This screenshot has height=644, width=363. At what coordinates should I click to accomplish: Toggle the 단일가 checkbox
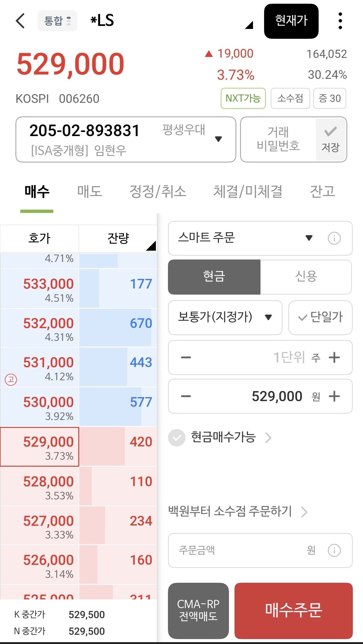coord(320,317)
